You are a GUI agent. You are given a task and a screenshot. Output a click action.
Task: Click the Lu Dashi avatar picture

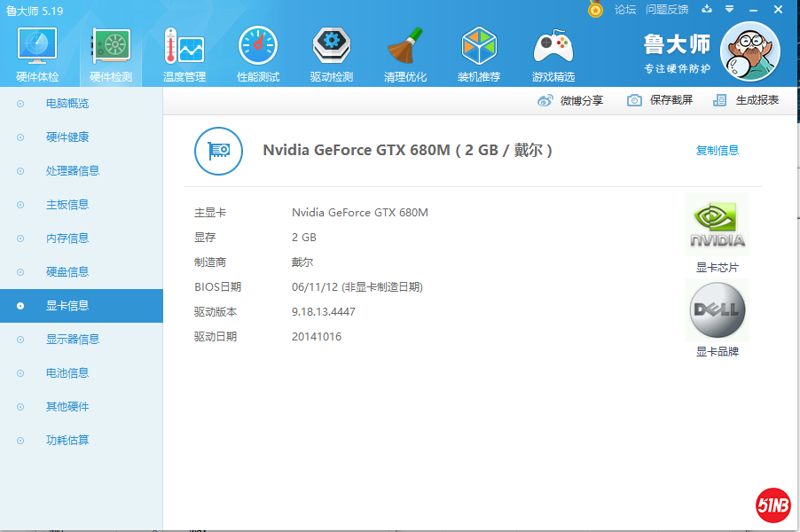click(749, 51)
